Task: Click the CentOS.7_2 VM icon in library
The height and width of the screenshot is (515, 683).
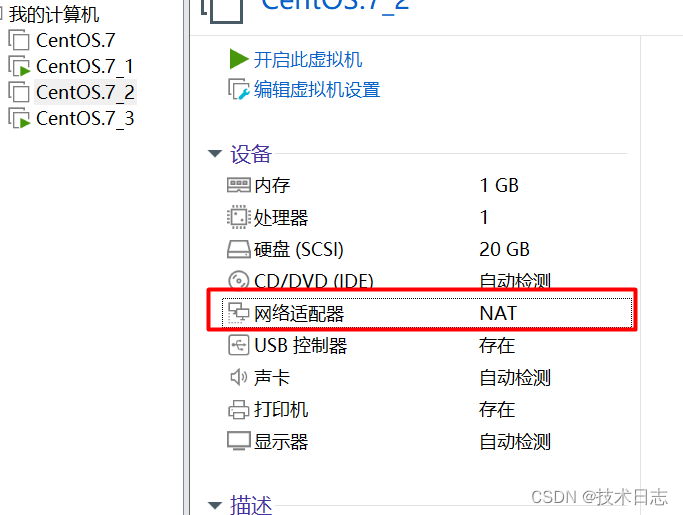Action: pos(19,92)
